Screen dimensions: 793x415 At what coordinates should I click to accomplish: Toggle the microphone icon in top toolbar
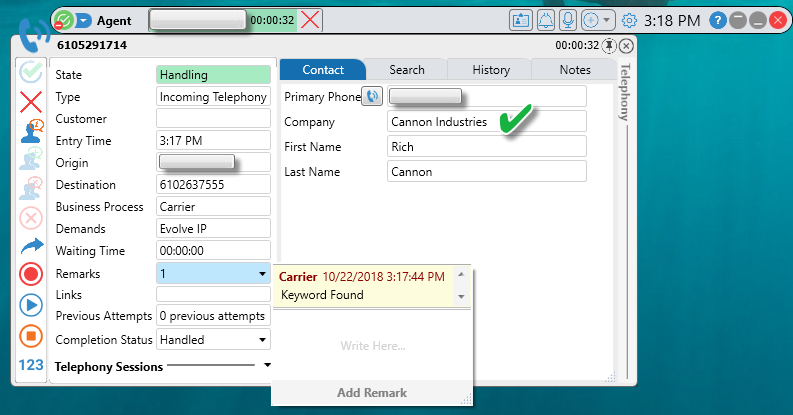[568, 20]
